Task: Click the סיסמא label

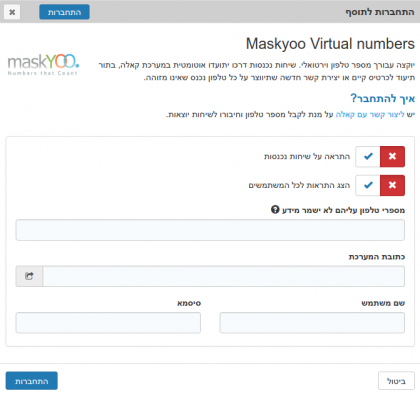Action: click(x=189, y=303)
